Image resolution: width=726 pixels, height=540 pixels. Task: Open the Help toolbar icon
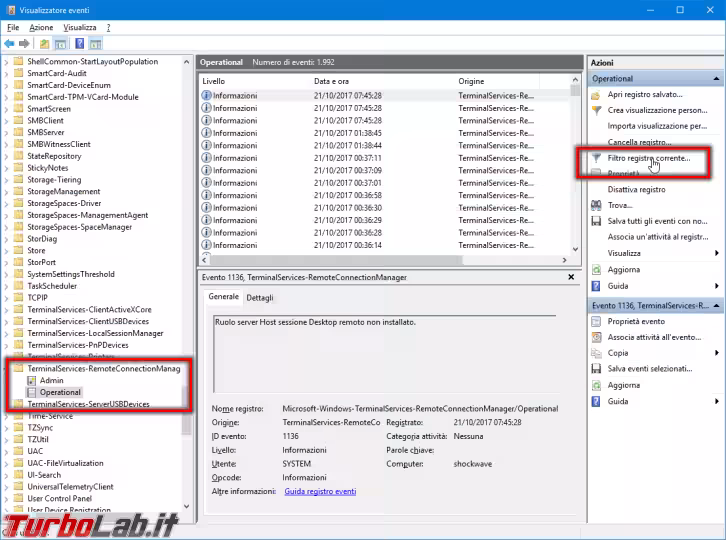80,44
